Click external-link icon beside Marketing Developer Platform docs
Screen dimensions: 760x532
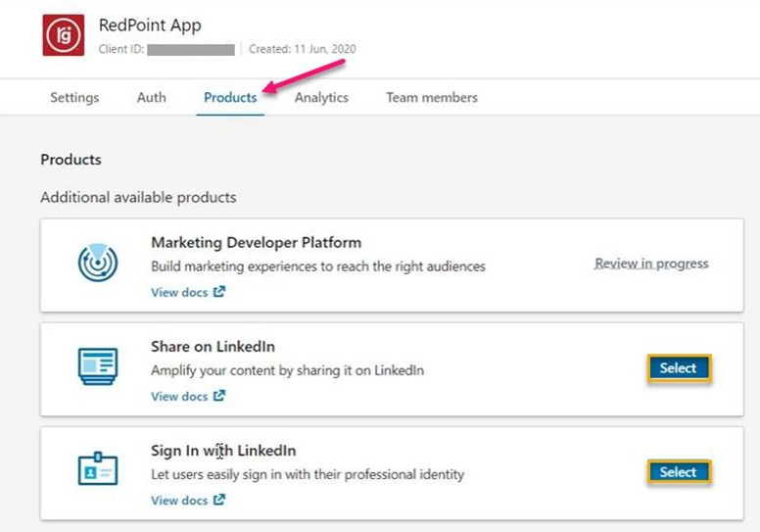[x=219, y=292]
